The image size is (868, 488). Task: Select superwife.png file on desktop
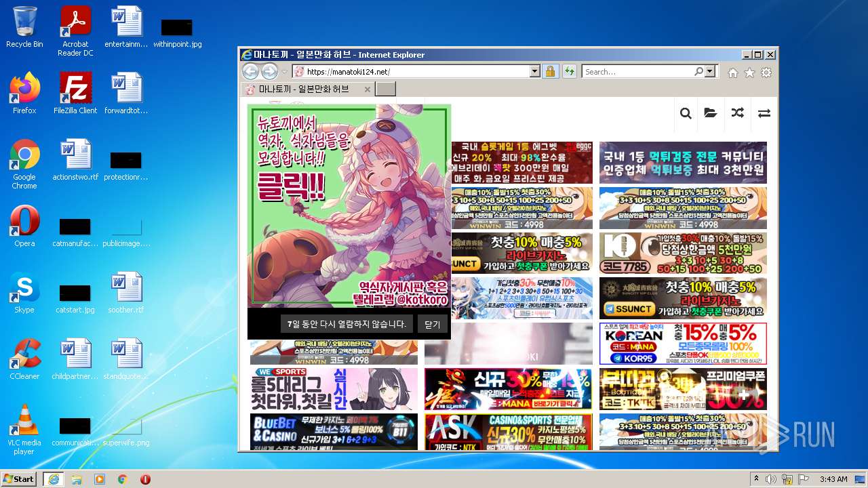click(126, 430)
